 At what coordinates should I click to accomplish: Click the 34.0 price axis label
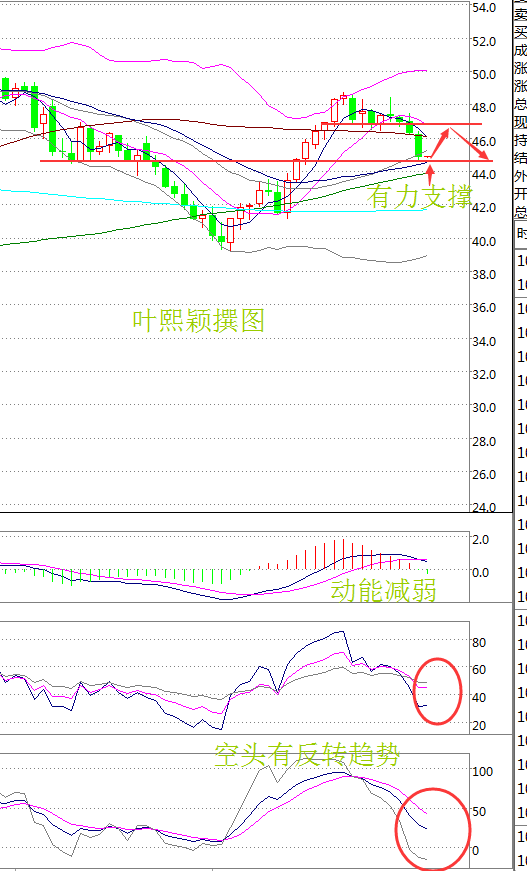[484, 341]
